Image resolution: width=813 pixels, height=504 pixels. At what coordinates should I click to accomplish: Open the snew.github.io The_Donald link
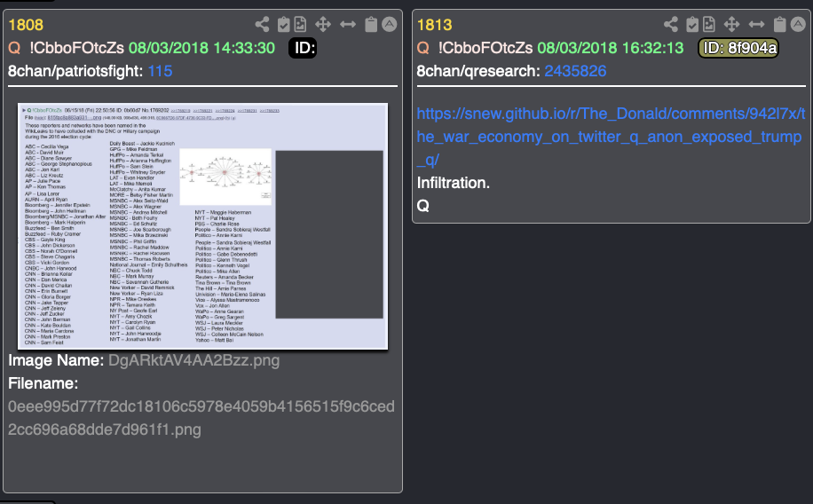coord(611,137)
